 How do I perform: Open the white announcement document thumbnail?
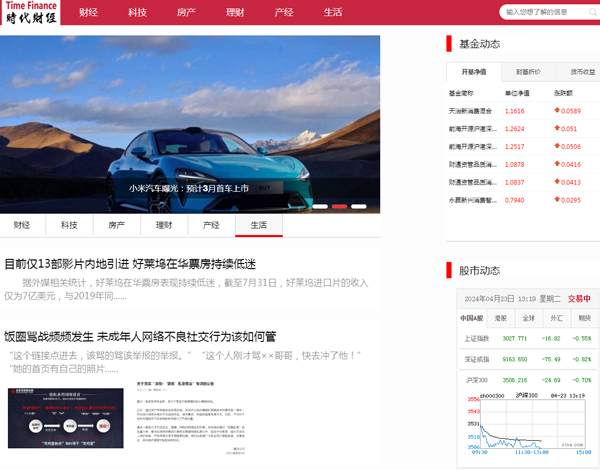coord(191,418)
